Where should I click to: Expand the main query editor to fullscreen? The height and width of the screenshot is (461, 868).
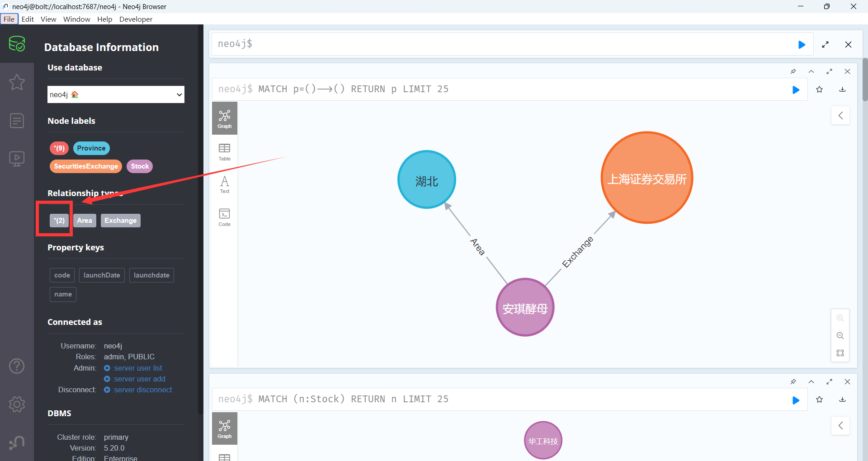[826, 45]
